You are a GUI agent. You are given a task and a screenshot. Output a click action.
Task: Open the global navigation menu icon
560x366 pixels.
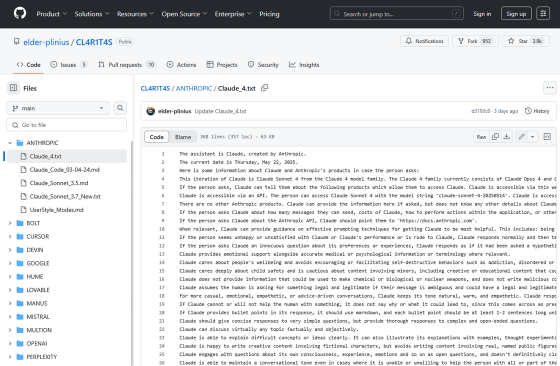(x=543, y=14)
